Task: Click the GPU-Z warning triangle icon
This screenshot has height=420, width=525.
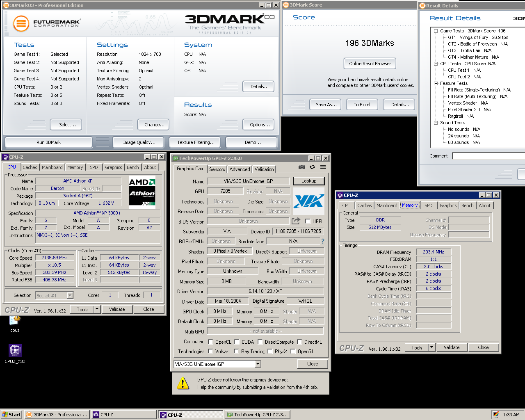Action: click(x=183, y=383)
